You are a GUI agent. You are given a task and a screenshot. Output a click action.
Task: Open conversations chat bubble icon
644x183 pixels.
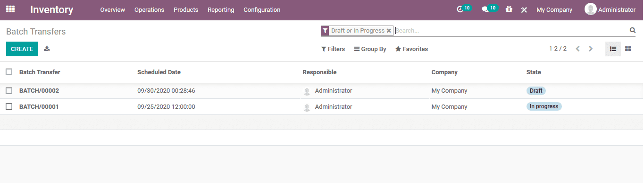tap(489, 9)
